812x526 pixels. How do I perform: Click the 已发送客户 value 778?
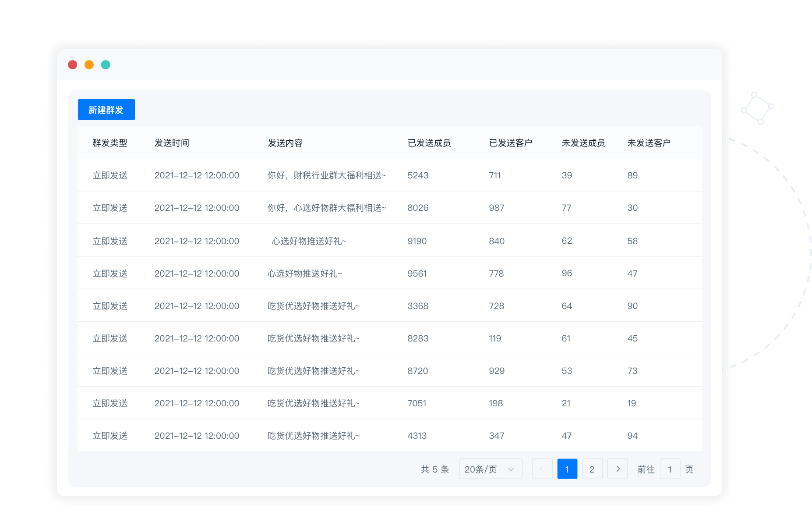[x=496, y=274]
